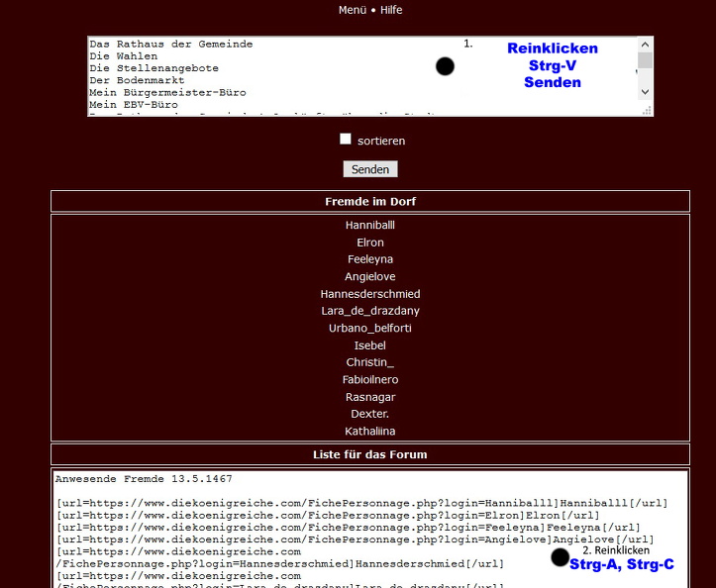Image resolution: width=716 pixels, height=588 pixels.
Task: Click 'Die Stellenangebote' line in textarea
Action: (x=153, y=68)
